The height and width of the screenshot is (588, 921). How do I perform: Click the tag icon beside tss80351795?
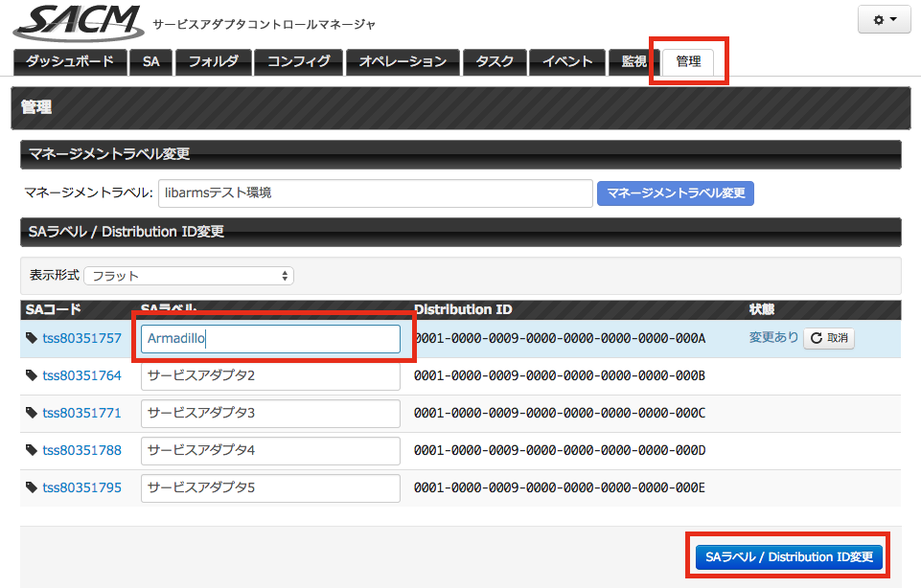32,487
